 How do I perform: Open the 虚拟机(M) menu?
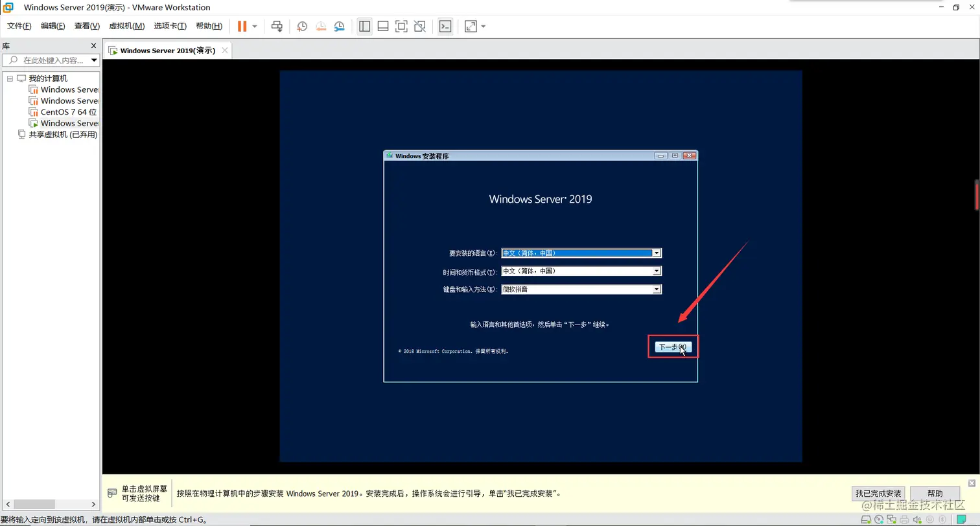pyautogui.click(x=126, y=26)
